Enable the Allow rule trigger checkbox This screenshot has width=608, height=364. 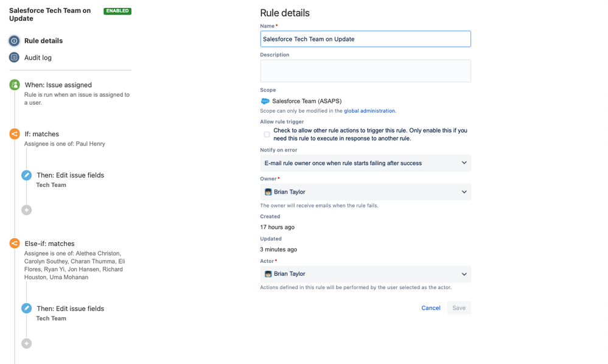[x=267, y=135]
